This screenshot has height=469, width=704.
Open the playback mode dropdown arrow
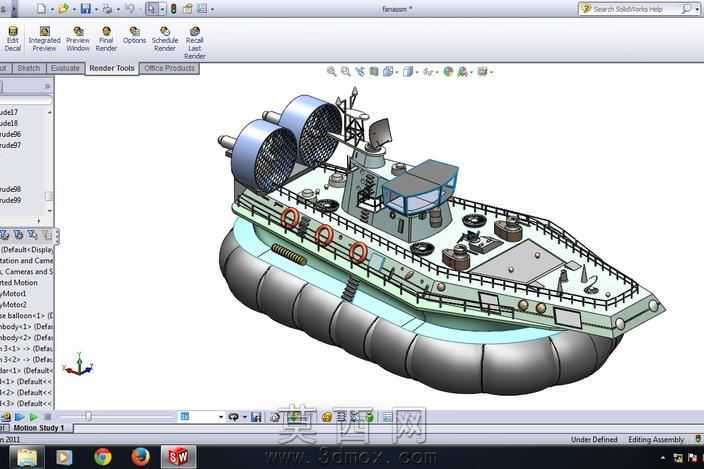pos(244,417)
